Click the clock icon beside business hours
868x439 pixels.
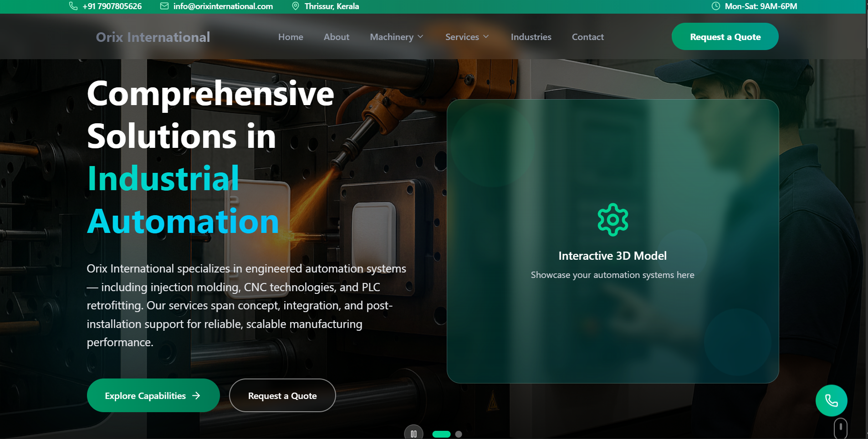[716, 6]
